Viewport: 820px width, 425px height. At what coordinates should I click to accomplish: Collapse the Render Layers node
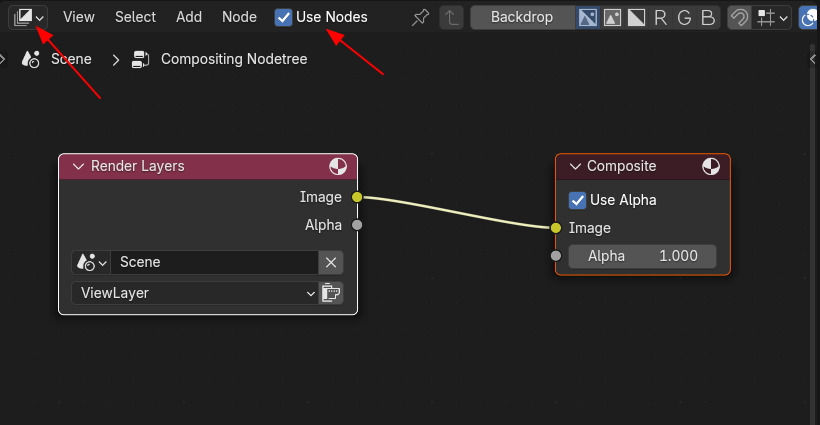point(78,166)
